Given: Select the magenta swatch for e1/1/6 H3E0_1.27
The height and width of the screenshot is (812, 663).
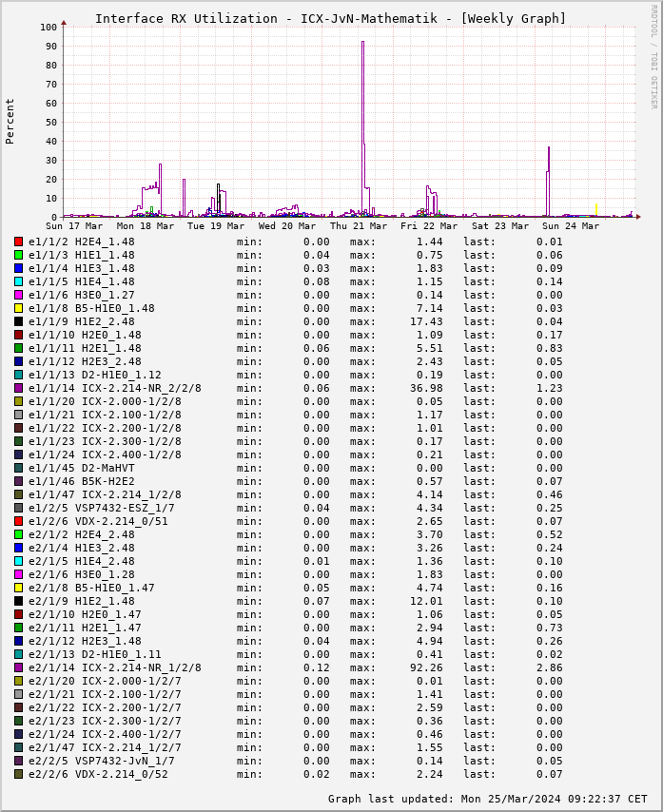Looking at the screenshot, I should pos(18,295).
